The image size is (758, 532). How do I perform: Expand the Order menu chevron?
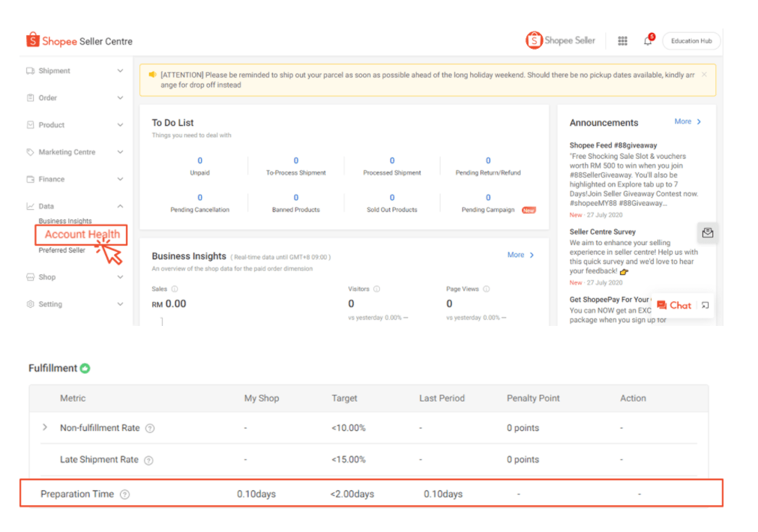(x=120, y=97)
